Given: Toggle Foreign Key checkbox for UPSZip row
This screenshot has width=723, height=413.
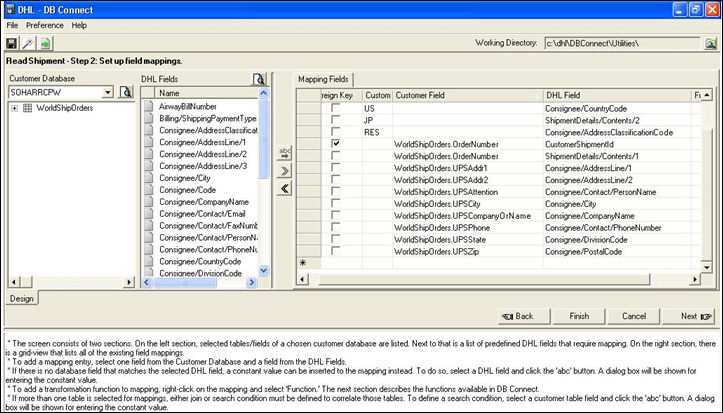Looking at the screenshot, I should tap(336, 251).
